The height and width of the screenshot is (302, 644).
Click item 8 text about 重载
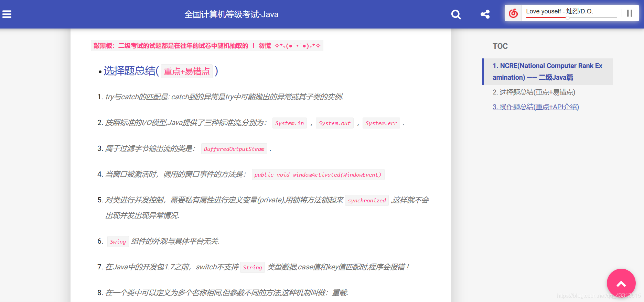pos(227,293)
